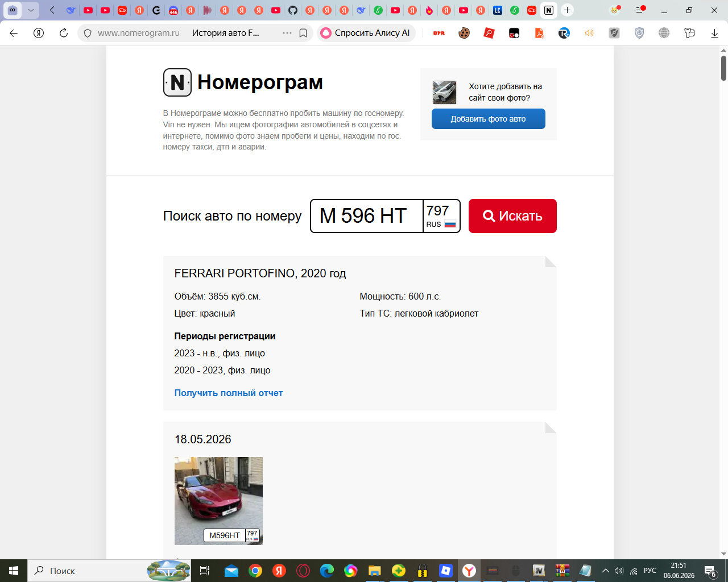This screenshot has width=728, height=582.
Task: Click the row 2023 - н.в., физ. лицо
Action: [220, 353]
